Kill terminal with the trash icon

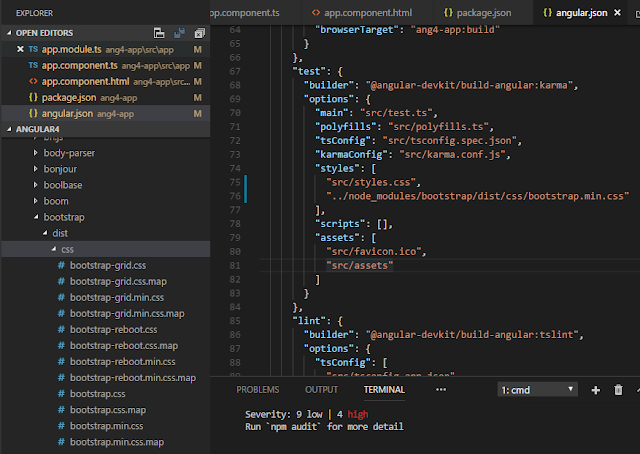(x=618, y=390)
